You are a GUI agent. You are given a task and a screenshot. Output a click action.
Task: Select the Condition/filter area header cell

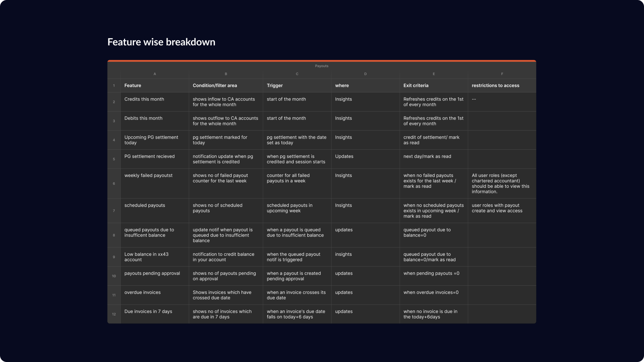point(226,85)
